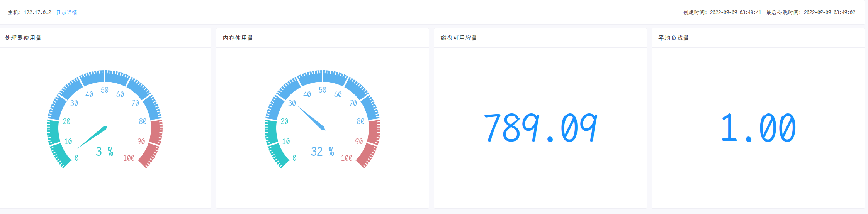
Task: Click the 创建时间 2022-09-09 03:48:41 text
Action: click(722, 12)
